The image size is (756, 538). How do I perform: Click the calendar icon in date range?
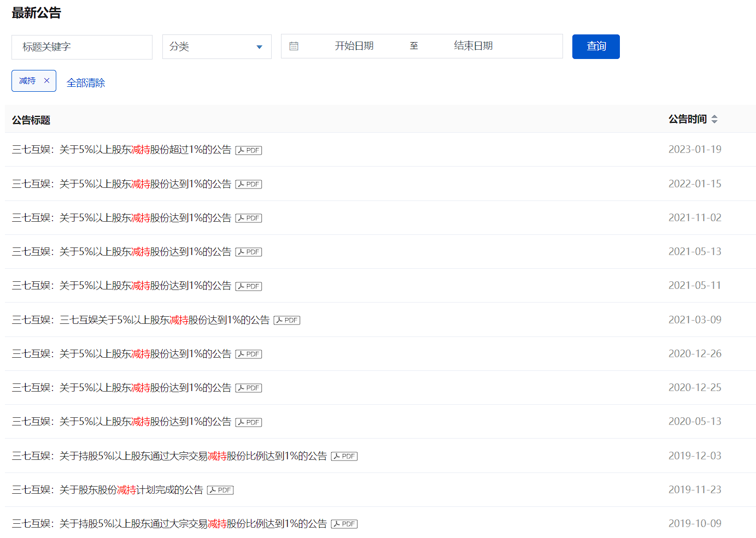pos(294,46)
